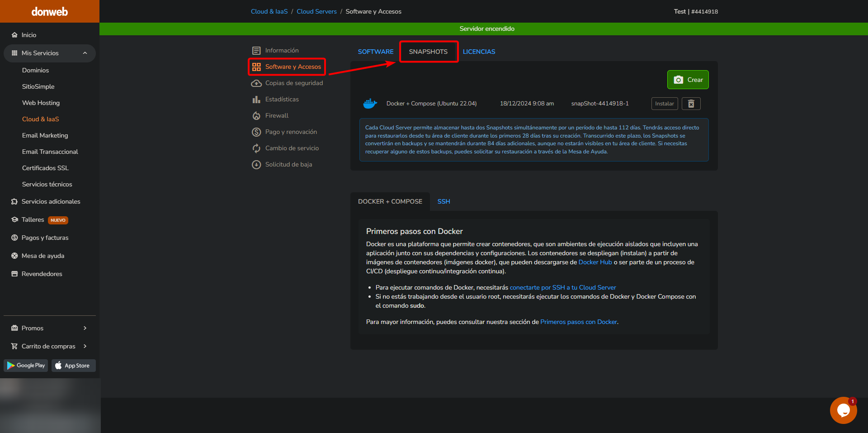Image resolution: width=868 pixels, height=433 pixels.
Task: Click the Mis Servicios grid icon
Action: click(14, 53)
